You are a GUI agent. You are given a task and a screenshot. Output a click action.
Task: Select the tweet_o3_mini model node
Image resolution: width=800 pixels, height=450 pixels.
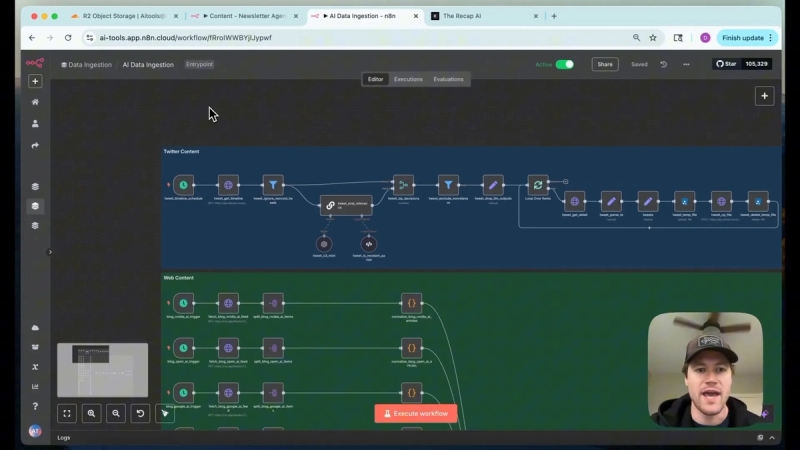(324, 244)
